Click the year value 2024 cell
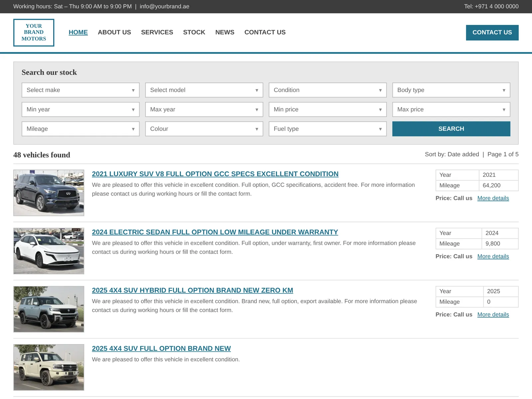Viewport: 532px width, 399px height. [x=500, y=233]
